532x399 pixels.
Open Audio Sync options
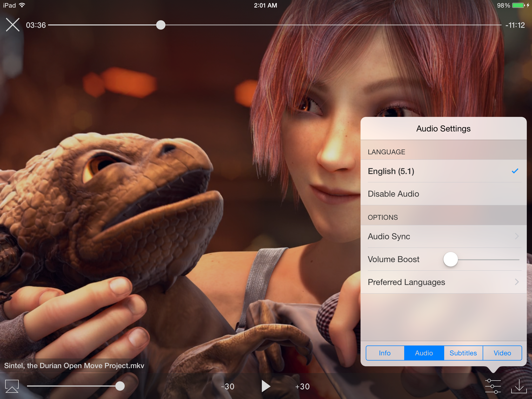point(389,236)
